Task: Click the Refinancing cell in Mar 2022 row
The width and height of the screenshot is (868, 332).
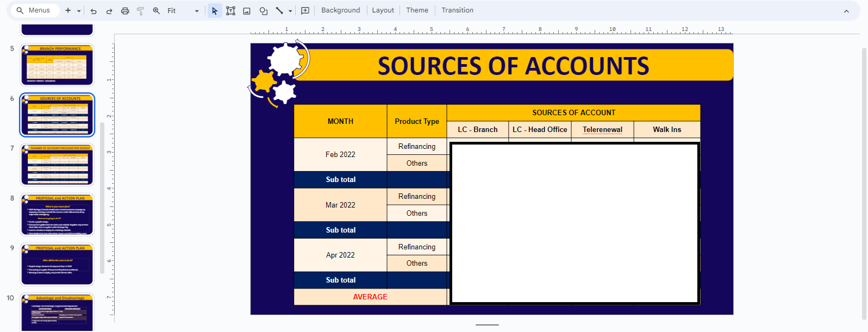Action: coord(417,196)
